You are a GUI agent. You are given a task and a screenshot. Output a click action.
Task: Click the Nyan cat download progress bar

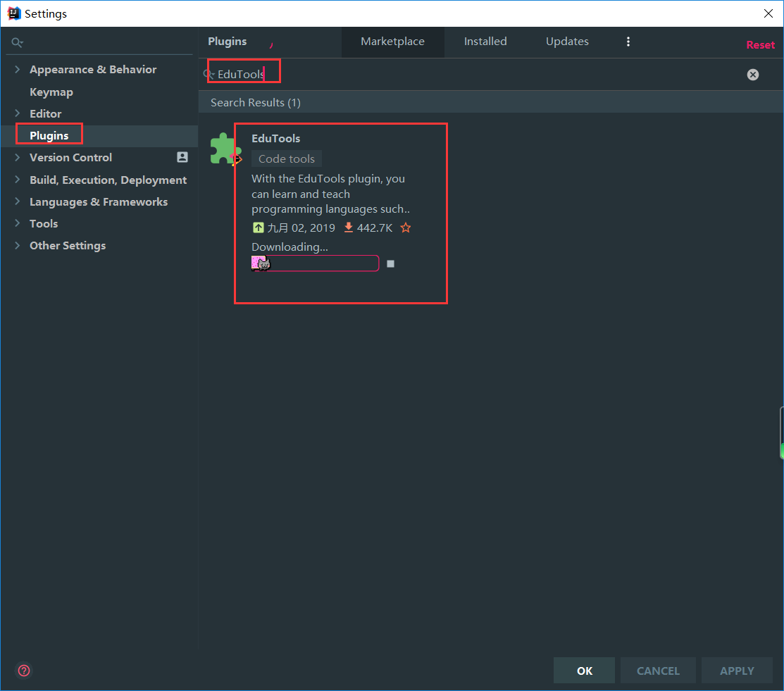click(x=316, y=263)
